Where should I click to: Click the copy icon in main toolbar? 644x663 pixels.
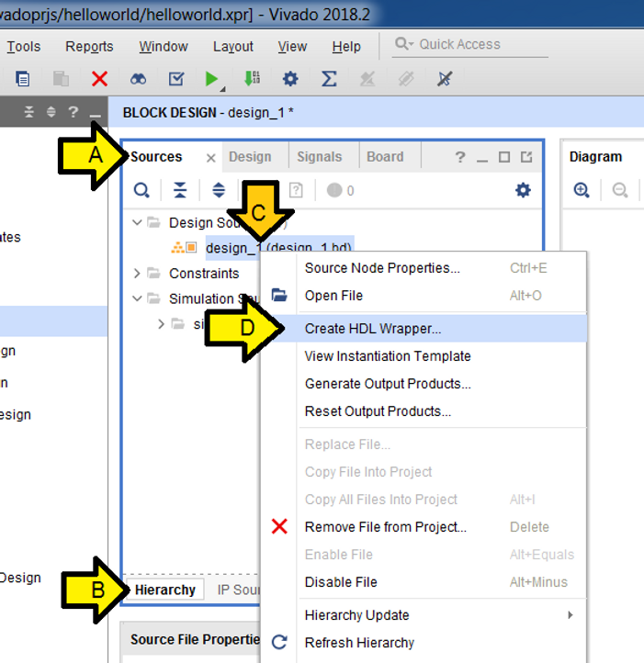[x=22, y=79]
